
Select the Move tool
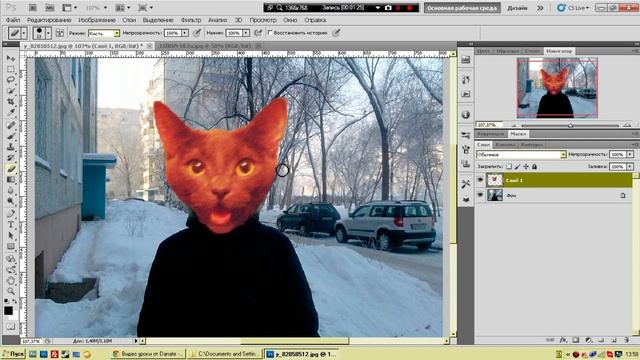(x=11, y=59)
